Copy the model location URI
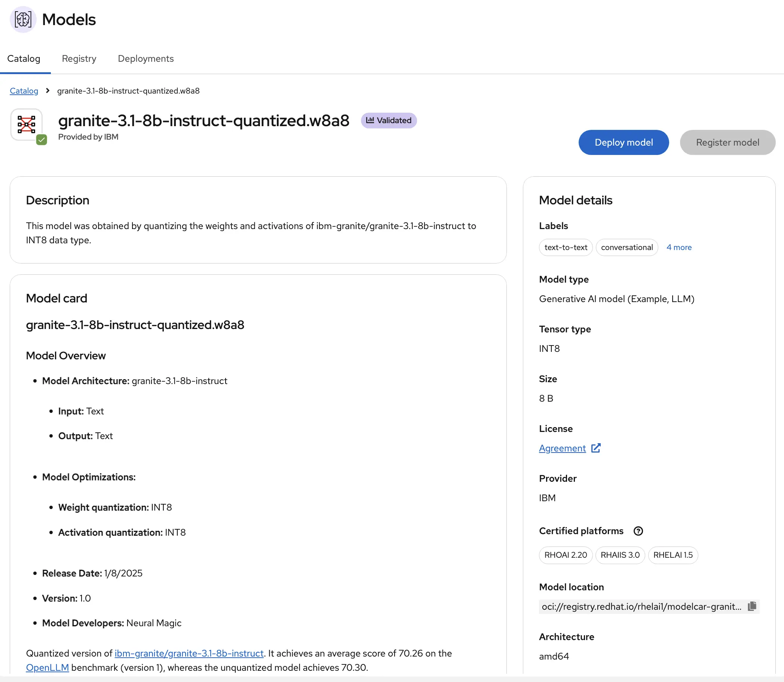This screenshot has width=784, height=682. 752,606
